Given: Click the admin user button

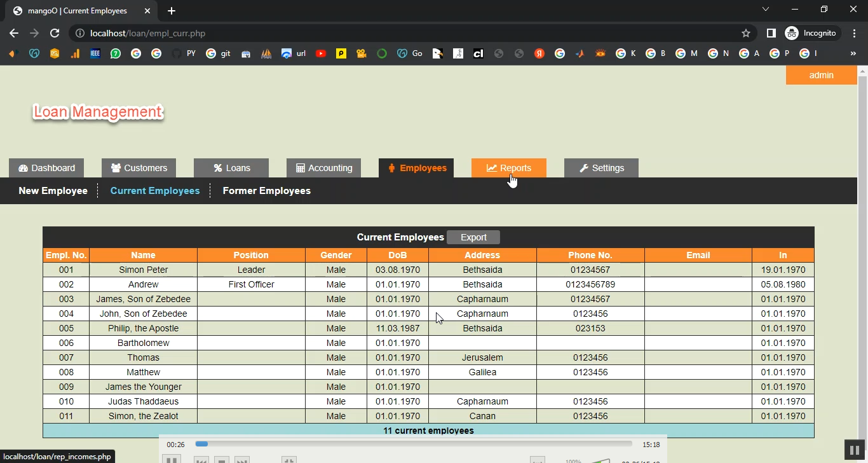Looking at the screenshot, I should 821,75.
